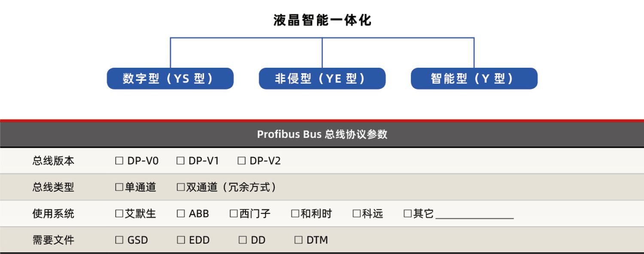This screenshot has width=644, height=254.
Task: Enable the 其它 checkbox
Action: [x=408, y=214]
